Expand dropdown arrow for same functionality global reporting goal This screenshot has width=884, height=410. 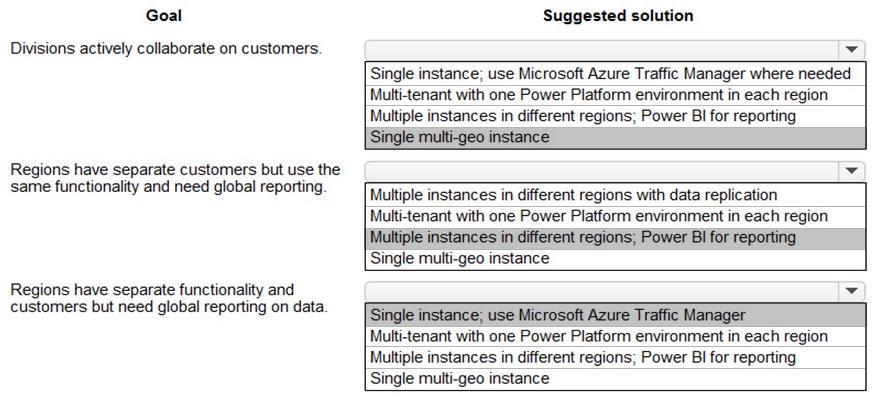coord(851,171)
